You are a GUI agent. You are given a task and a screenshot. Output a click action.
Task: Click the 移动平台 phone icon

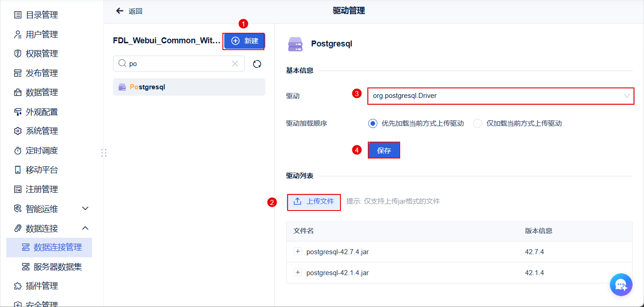tap(18, 170)
